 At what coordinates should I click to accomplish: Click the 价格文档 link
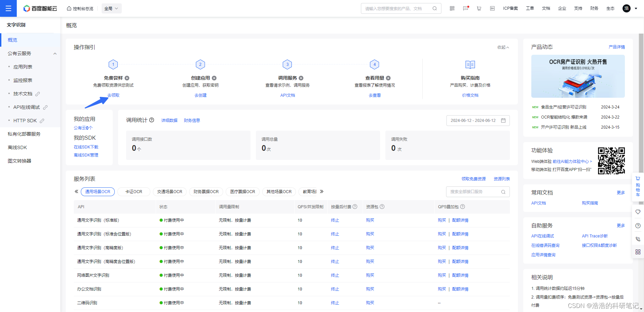point(470,95)
